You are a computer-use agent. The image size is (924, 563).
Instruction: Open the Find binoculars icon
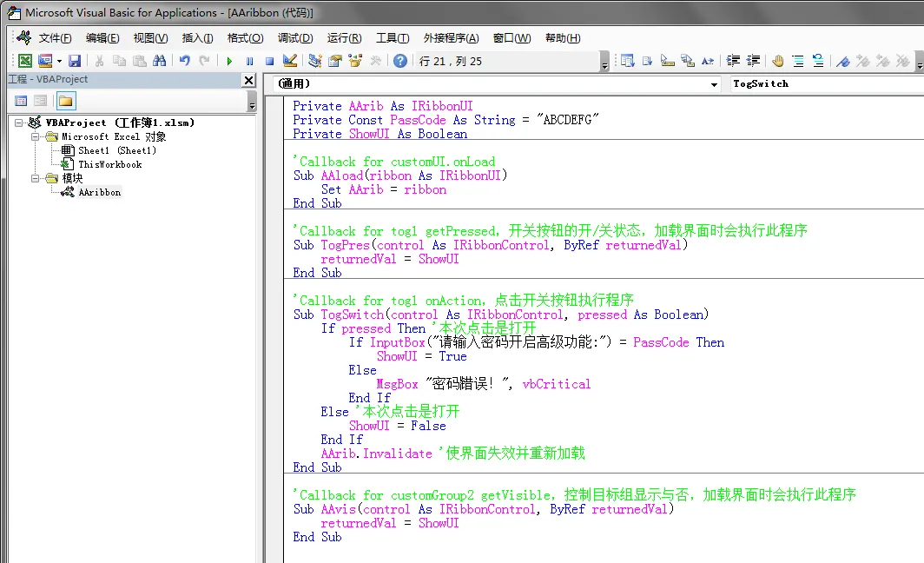pos(159,61)
